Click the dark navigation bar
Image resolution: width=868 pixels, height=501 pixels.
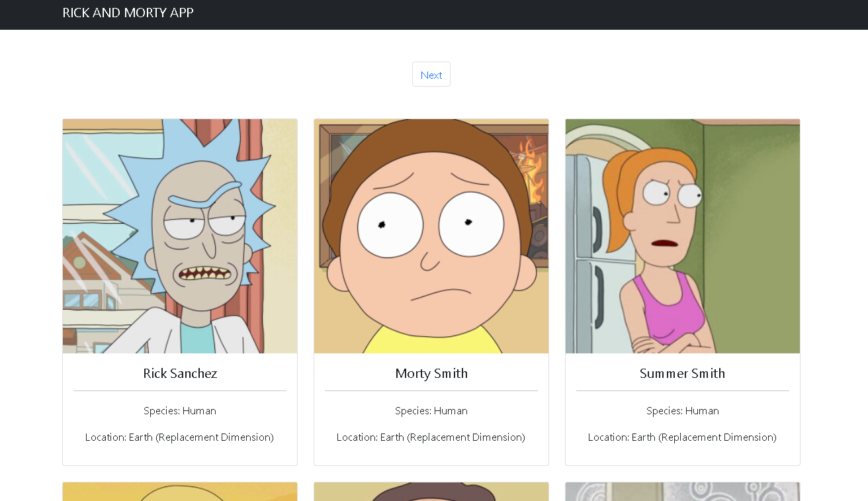(x=463, y=15)
